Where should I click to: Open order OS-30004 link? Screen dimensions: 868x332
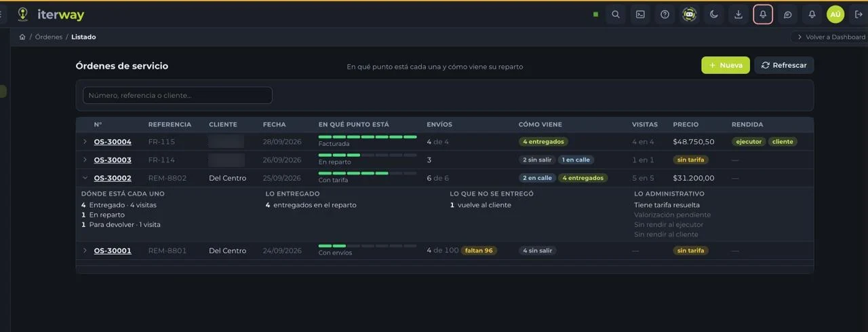pyautogui.click(x=113, y=142)
